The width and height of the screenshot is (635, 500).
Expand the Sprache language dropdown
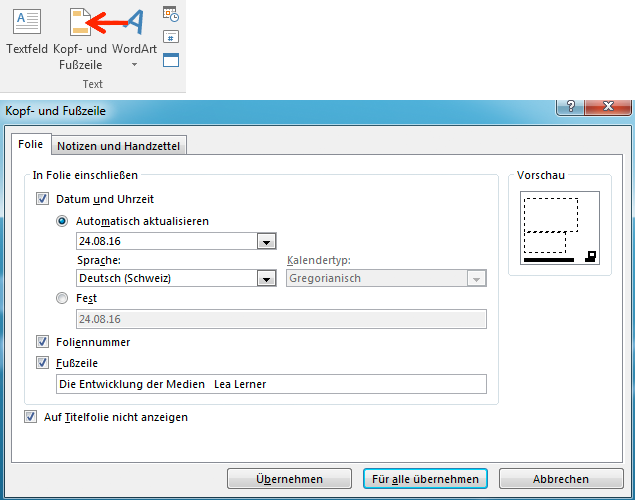(266, 279)
